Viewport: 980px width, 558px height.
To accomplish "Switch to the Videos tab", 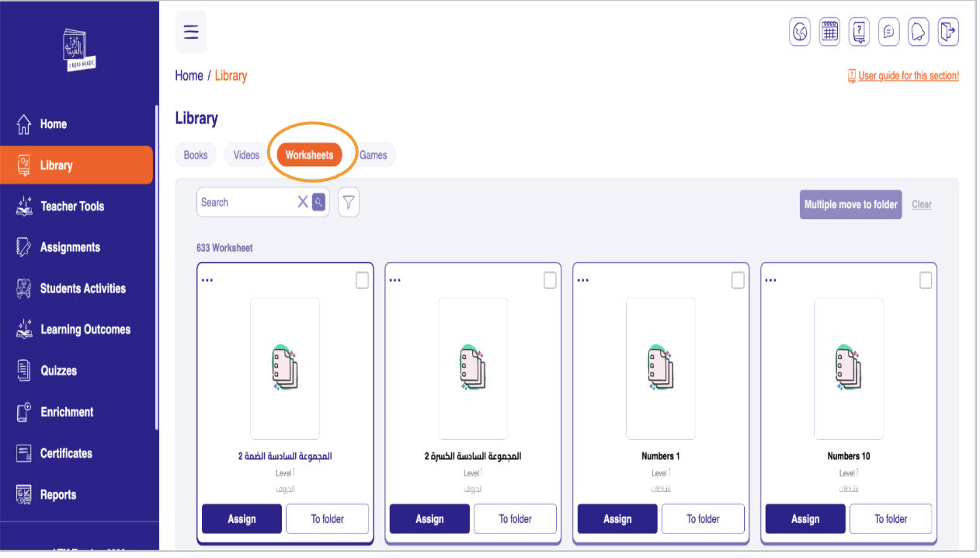I will pyautogui.click(x=246, y=155).
